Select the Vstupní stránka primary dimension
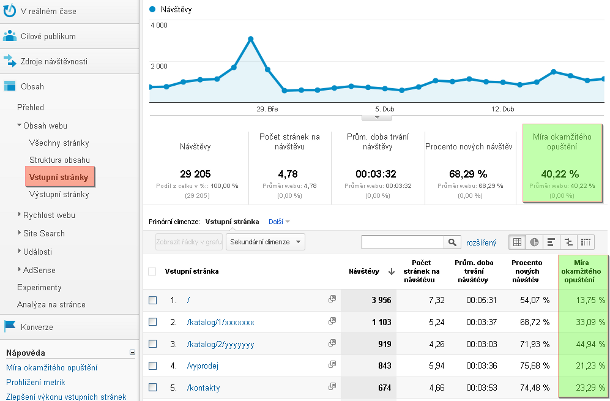The image size is (610, 401). [232, 222]
